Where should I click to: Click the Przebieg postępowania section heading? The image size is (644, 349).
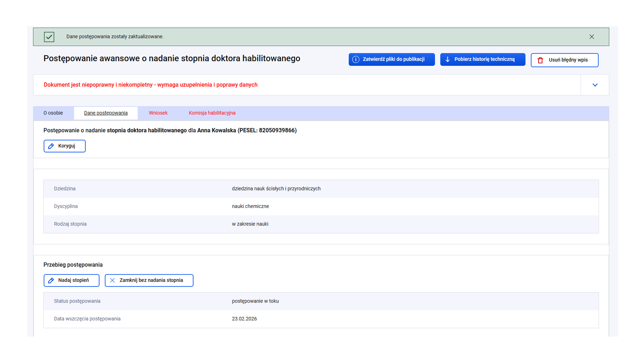click(x=73, y=265)
